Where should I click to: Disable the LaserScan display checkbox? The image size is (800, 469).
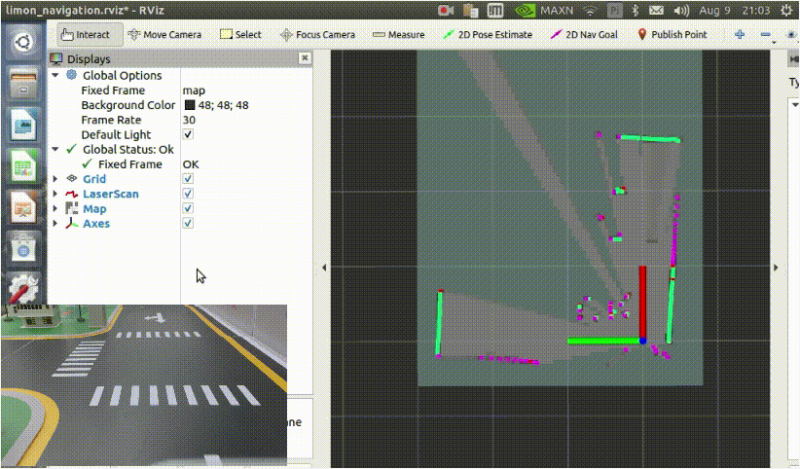click(x=188, y=194)
